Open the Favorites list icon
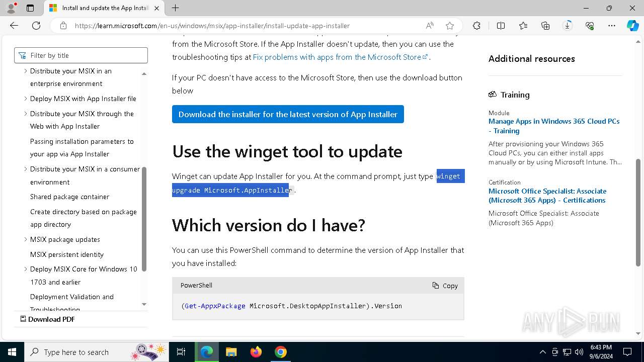The height and width of the screenshot is (362, 644). [523, 26]
